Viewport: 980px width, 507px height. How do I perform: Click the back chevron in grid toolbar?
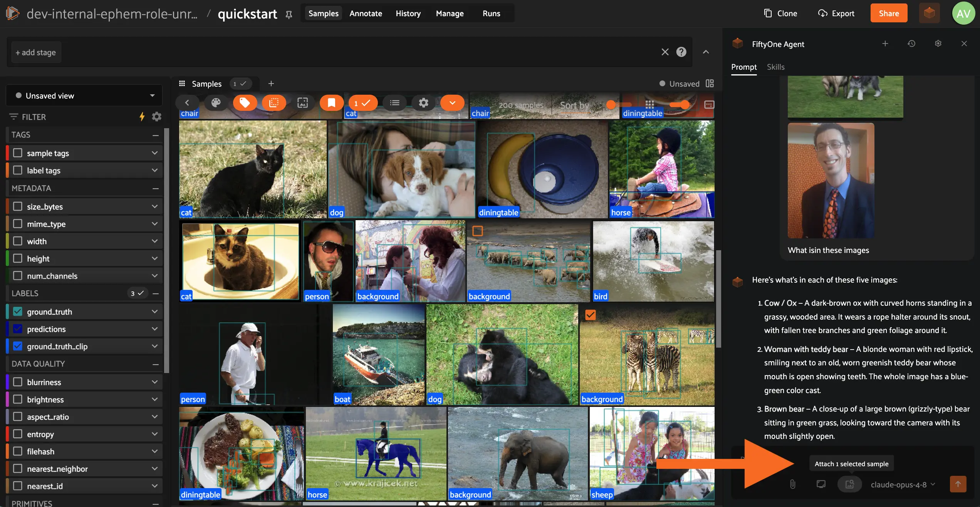[187, 103]
